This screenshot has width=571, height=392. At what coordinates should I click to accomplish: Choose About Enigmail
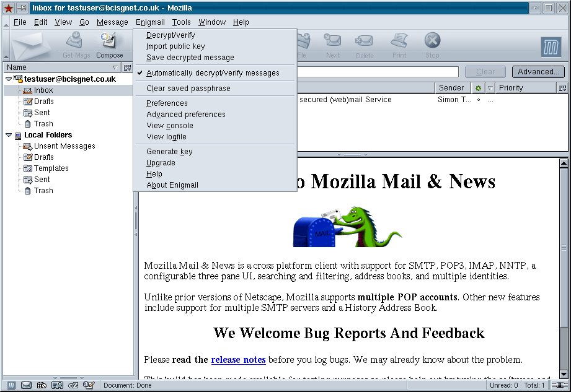(x=215, y=185)
